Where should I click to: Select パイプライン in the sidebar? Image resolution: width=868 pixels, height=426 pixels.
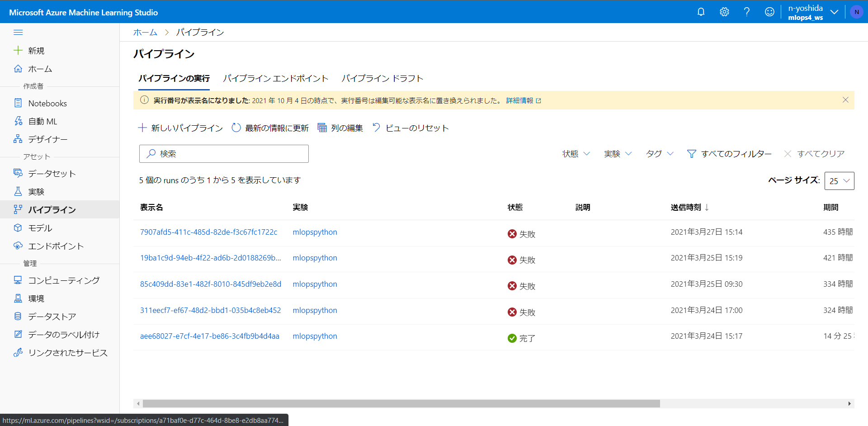pos(60,209)
